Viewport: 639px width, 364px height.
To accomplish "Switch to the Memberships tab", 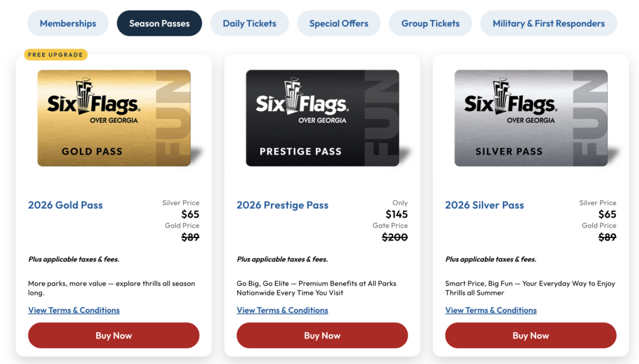I will coord(67,23).
